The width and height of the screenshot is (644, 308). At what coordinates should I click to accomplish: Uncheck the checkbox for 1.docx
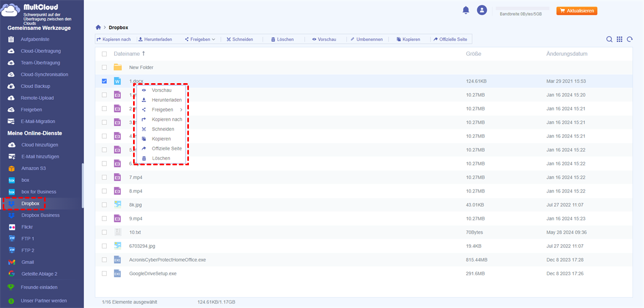tap(104, 82)
